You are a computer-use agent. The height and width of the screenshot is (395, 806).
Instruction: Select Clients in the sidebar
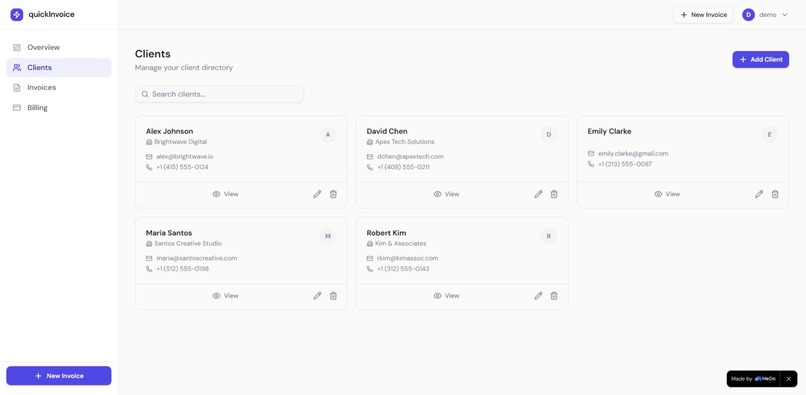[59, 67]
